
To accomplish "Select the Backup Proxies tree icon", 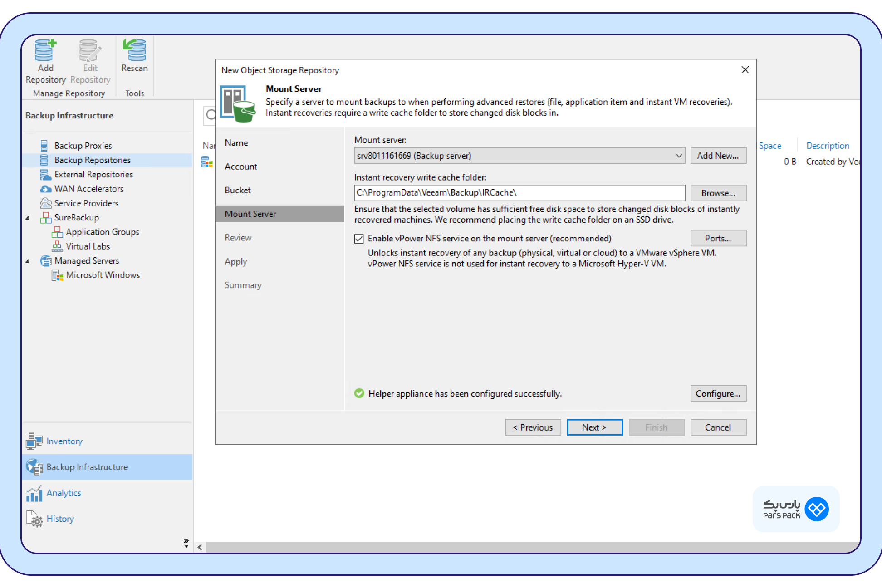I will pyautogui.click(x=44, y=146).
